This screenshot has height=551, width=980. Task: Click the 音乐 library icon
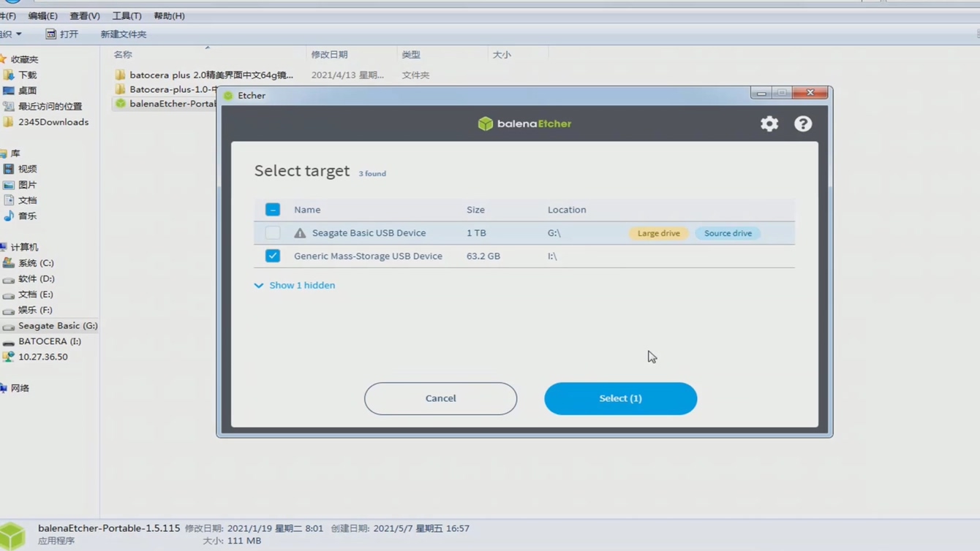(9, 216)
